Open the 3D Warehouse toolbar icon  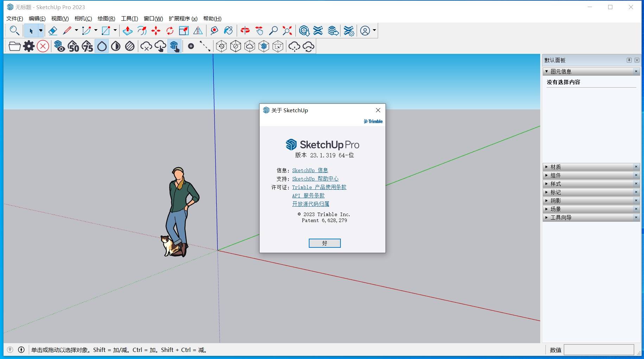(304, 31)
